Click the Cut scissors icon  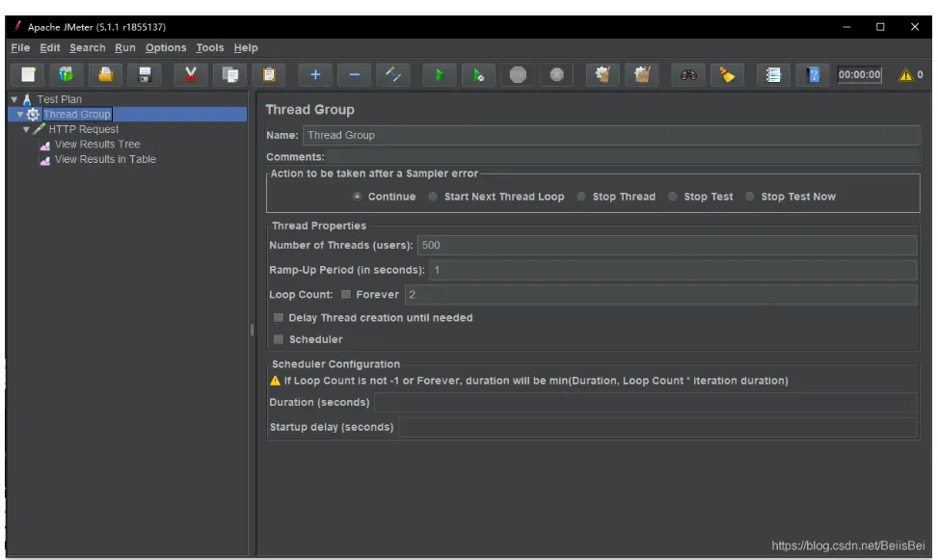click(191, 74)
